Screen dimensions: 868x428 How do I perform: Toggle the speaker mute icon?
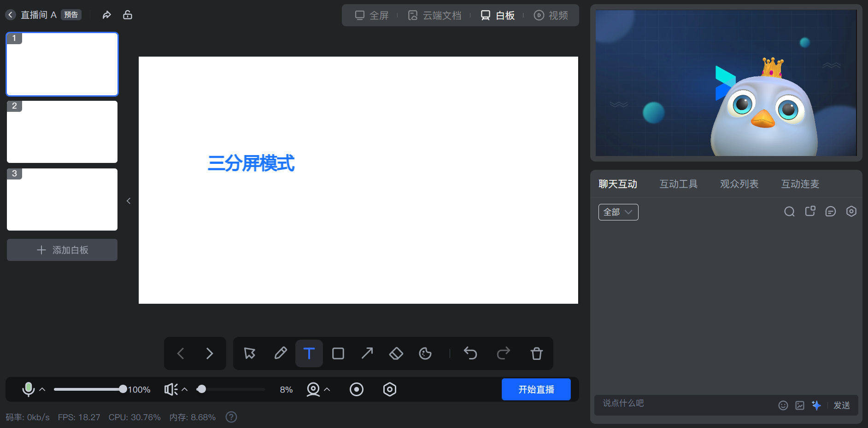point(171,389)
